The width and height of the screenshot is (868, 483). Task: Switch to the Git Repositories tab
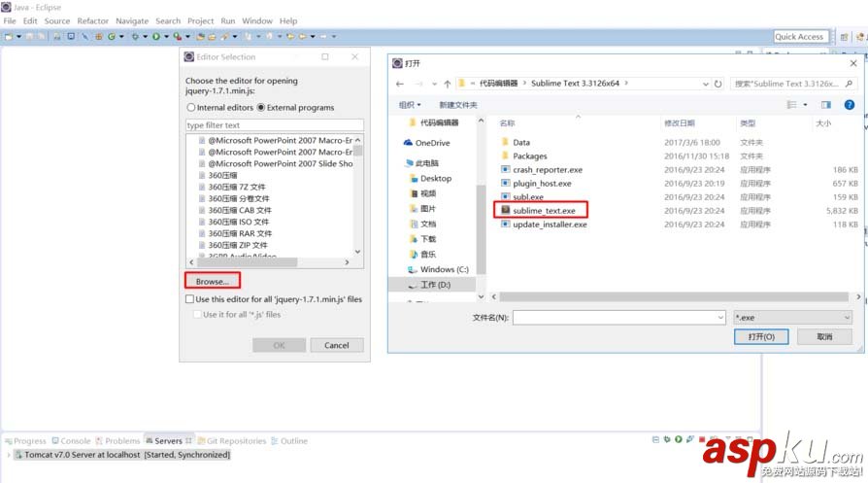[x=231, y=441]
